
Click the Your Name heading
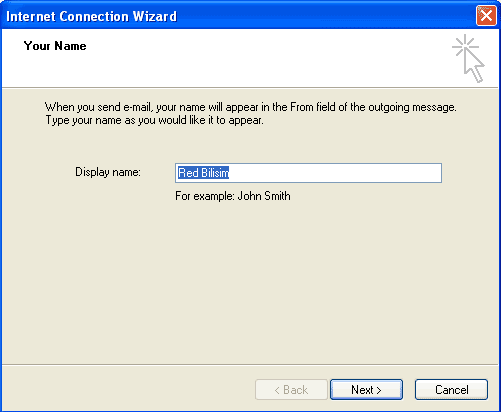tap(55, 46)
